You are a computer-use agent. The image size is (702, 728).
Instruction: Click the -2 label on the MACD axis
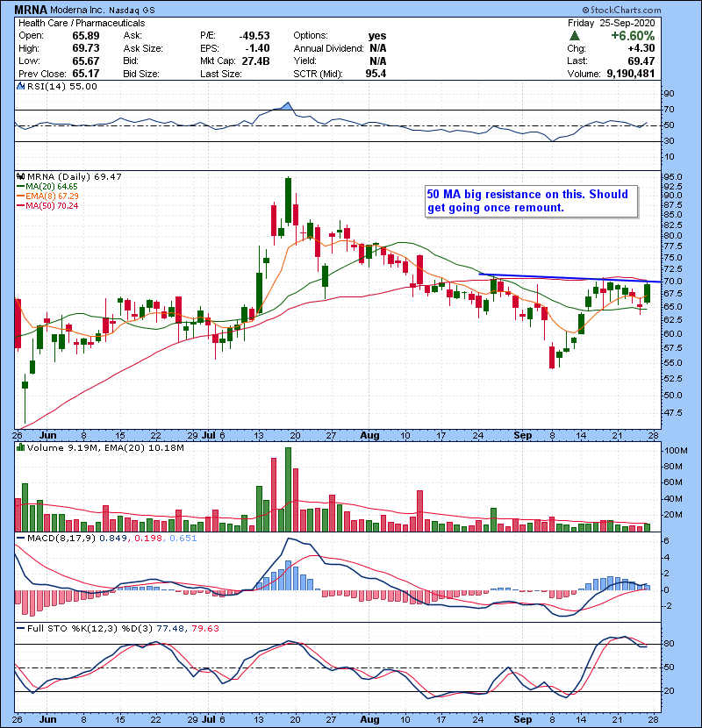coord(667,606)
